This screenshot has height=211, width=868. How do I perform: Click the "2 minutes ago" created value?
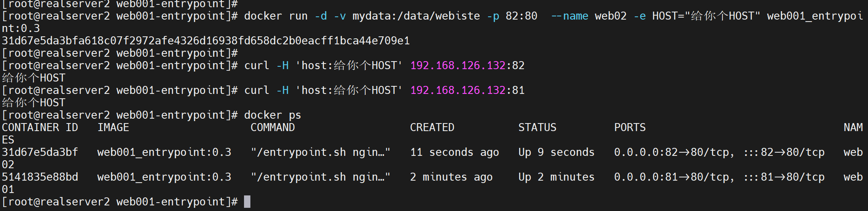pyautogui.click(x=451, y=177)
